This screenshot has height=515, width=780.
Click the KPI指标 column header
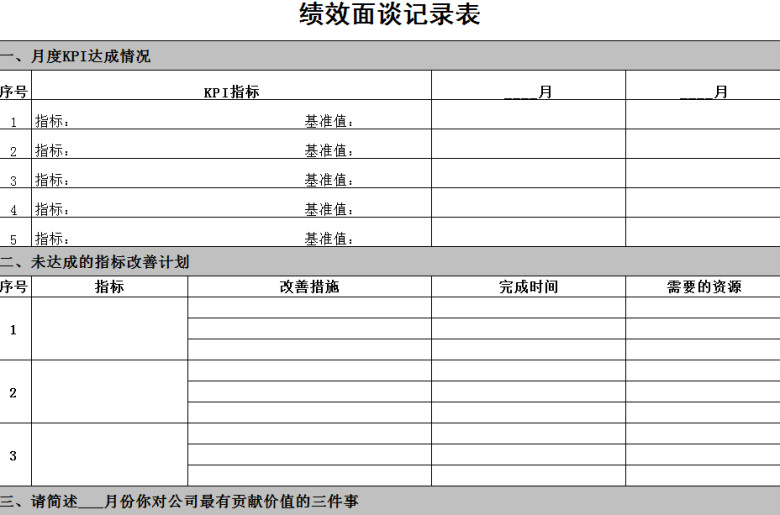click(231, 92)
